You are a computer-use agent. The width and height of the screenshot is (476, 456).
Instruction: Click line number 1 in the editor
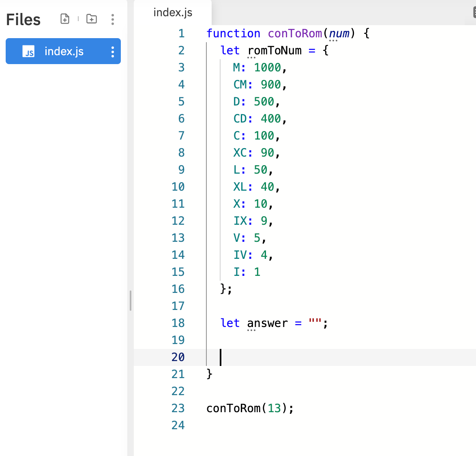181,33
